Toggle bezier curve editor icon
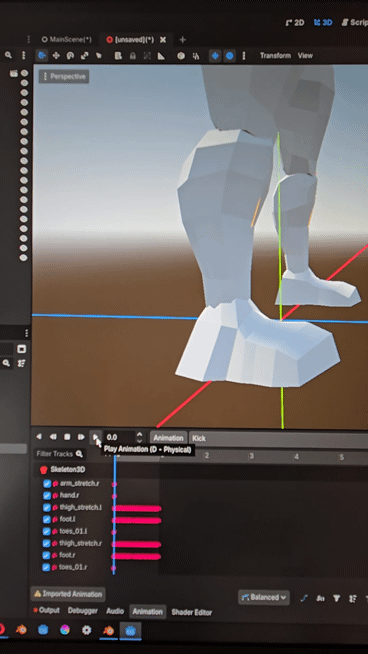 click(304, 598)
